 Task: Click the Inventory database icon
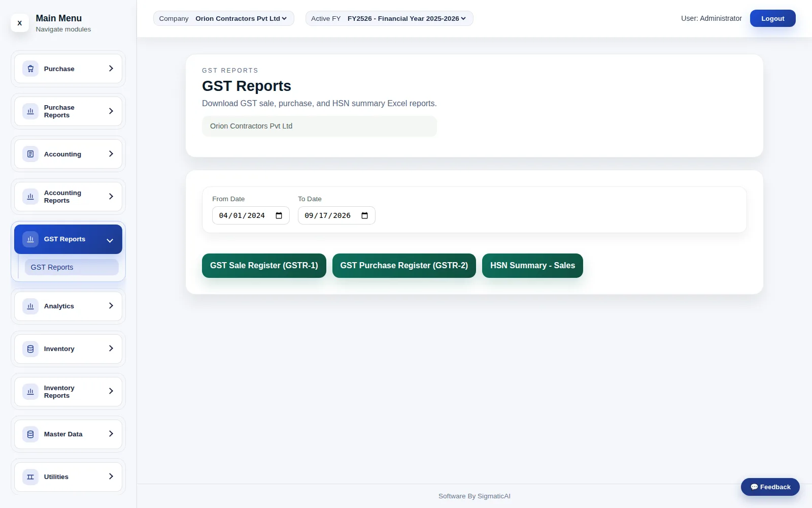pyautogui.click(x=30, y=349)
